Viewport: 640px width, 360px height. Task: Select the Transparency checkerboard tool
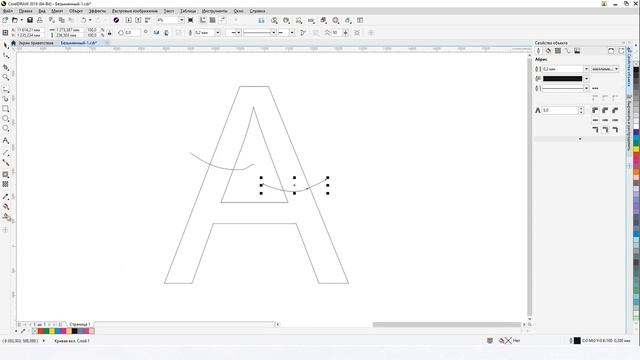click(x=6, y=184)
